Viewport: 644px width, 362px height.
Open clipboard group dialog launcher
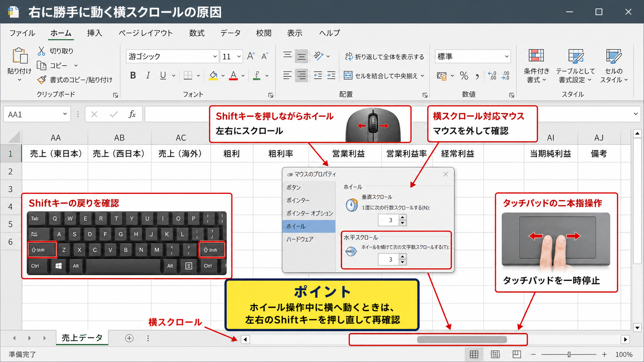coord(115,95)
